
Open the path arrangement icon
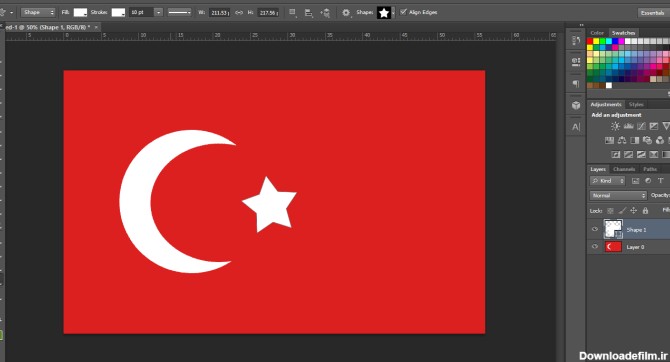[325, 13]
